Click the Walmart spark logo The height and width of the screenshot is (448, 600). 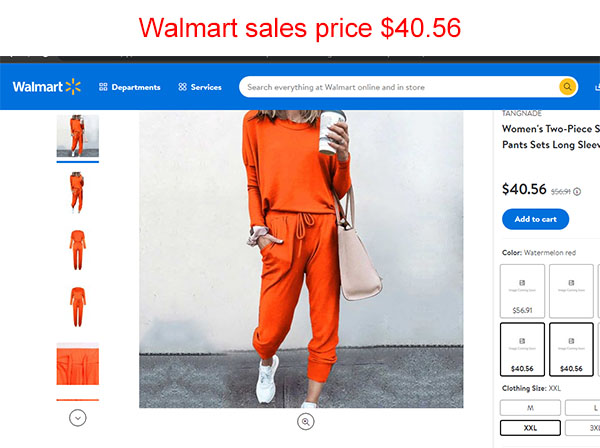click(x=73, y=87)
